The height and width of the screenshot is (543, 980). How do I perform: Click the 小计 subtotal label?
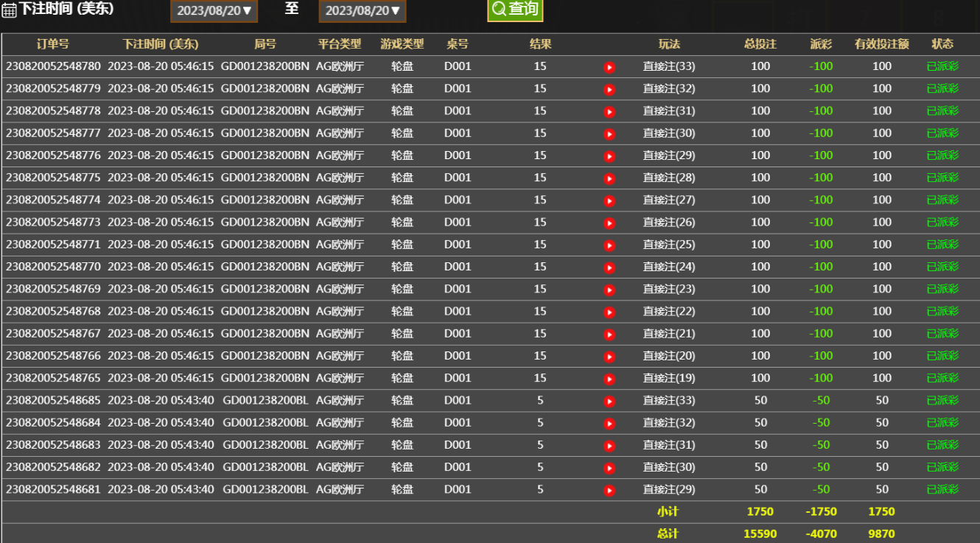pyautogui.click(x=668, y=511)
